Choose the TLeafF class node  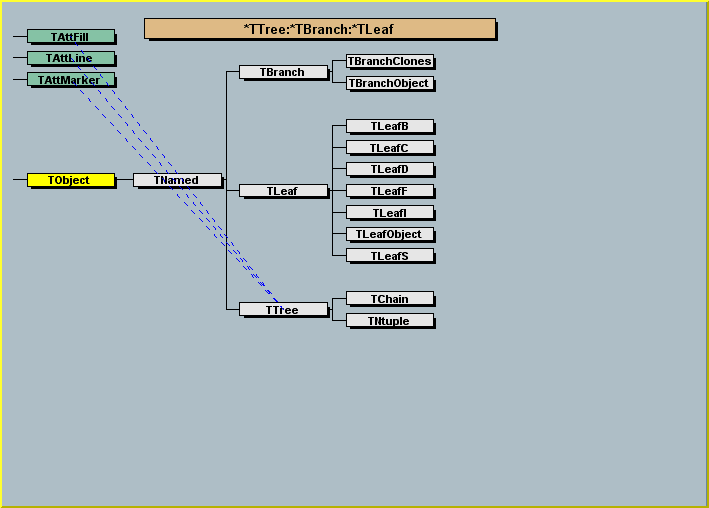point(390,191)
